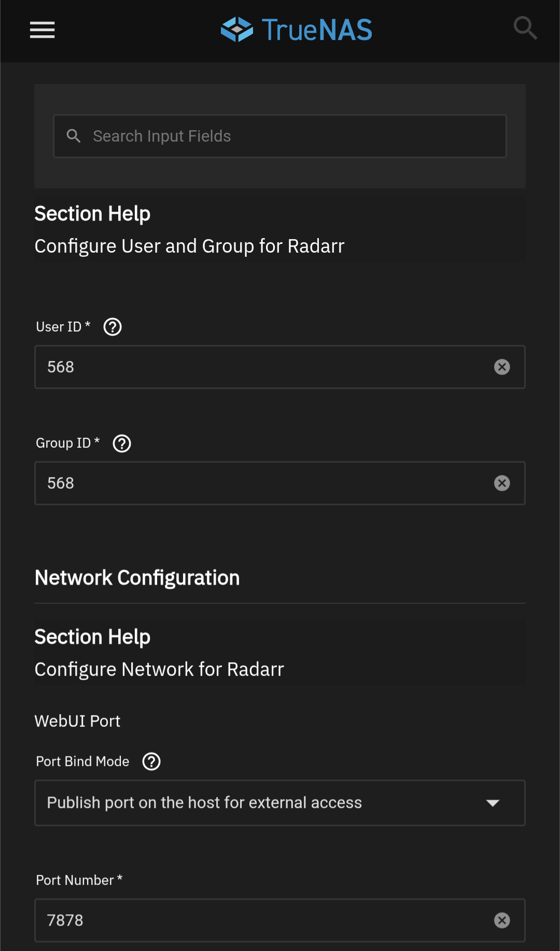
Task: Click the Network Configuration section heading
Action: pyautogui.click(x=137, y=578)
